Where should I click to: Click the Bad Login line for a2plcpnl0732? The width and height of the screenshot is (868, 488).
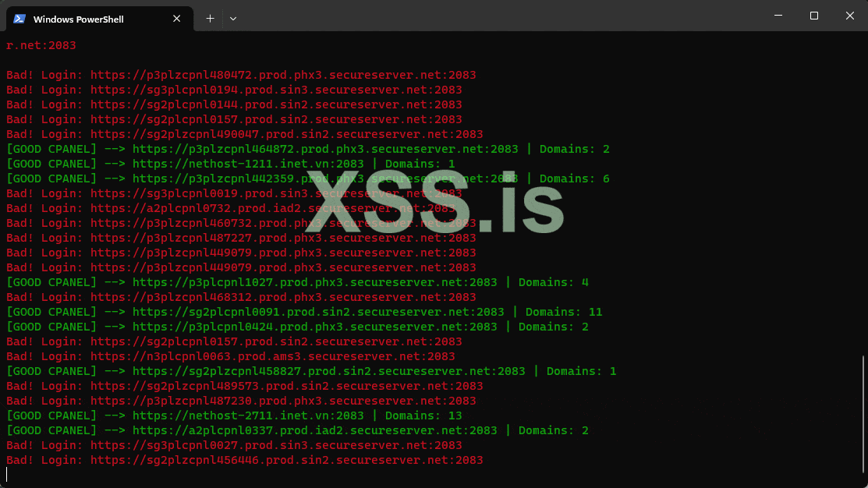231,209
